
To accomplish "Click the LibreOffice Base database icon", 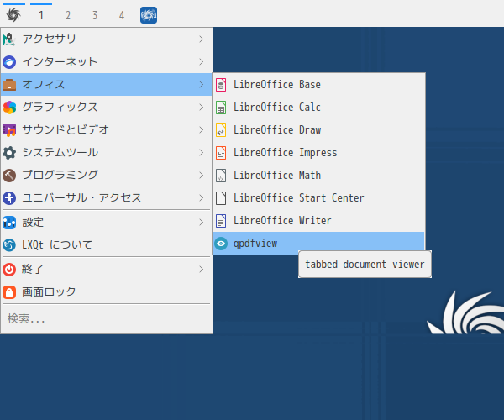I will (221, 85).
